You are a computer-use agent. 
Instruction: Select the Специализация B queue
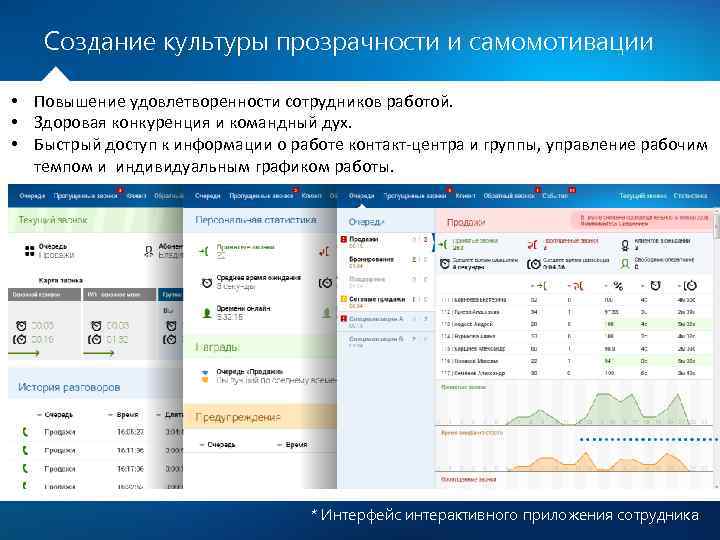[385, 341]
